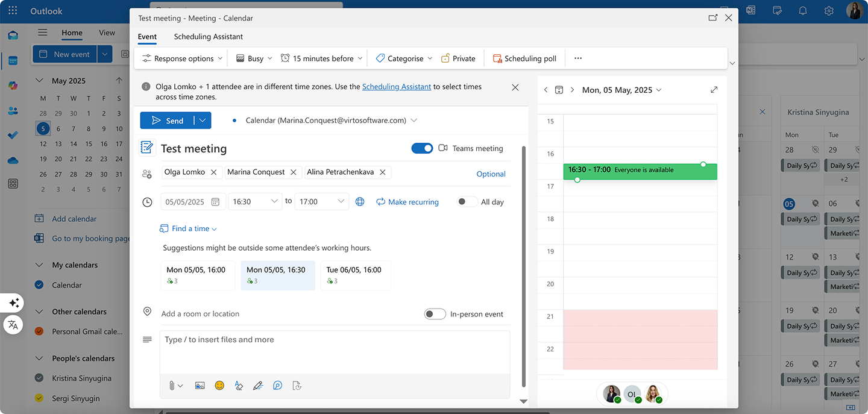Screen dimensions: 868x414
Task: Pop out the meeting window
Action: pos(713,18)
